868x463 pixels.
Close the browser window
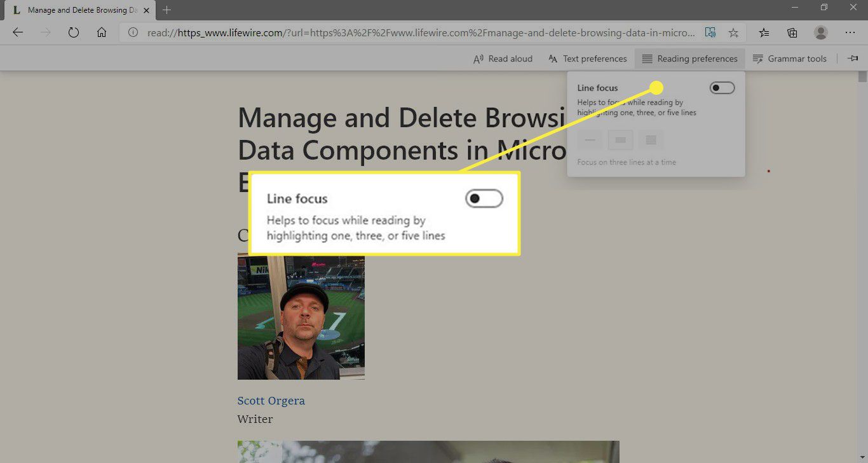(853, 7)
